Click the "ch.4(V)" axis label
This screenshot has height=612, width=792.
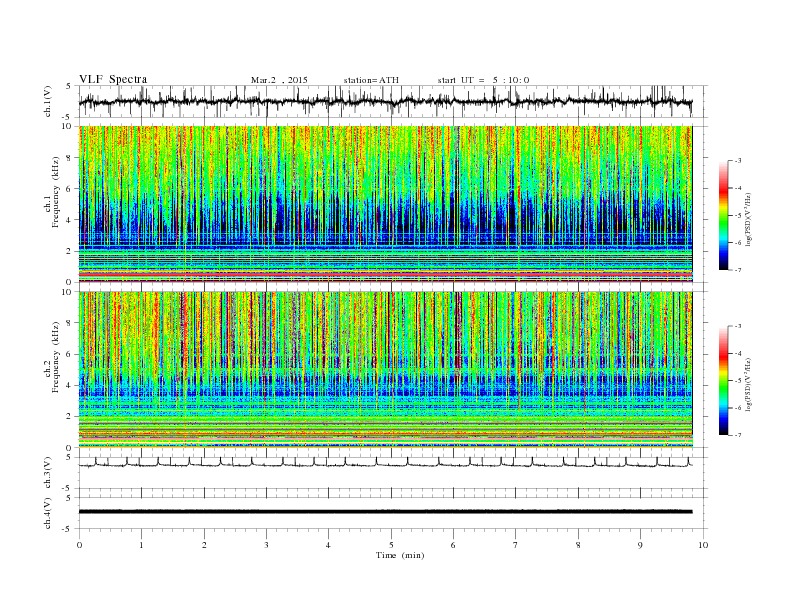tap(49, 514)
